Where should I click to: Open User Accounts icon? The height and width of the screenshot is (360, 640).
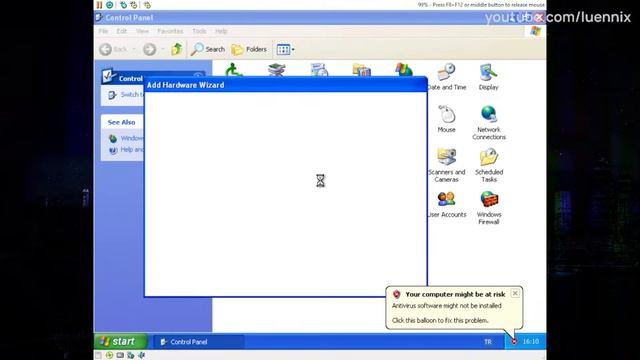(x=447, y=204)
